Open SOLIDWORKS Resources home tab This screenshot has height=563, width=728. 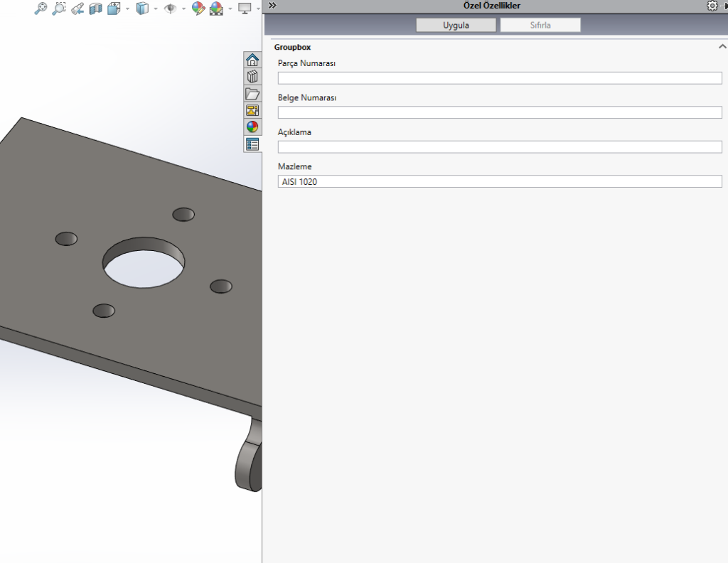point(252,60)
